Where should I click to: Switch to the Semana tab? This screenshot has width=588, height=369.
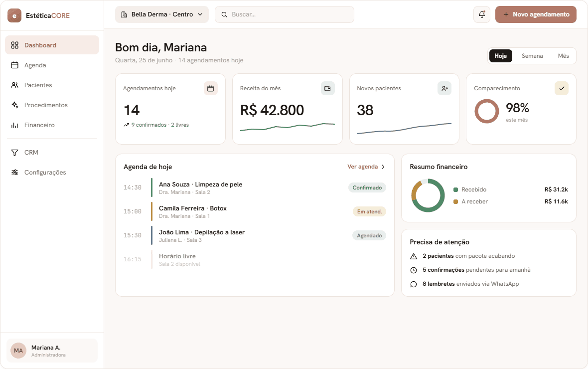(532, 56)
